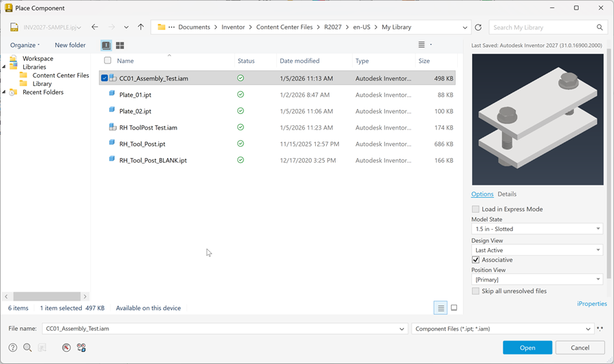Select the Library folder in the tree
This screenshot has width=614, height=364.
click(x=42, y=84)
